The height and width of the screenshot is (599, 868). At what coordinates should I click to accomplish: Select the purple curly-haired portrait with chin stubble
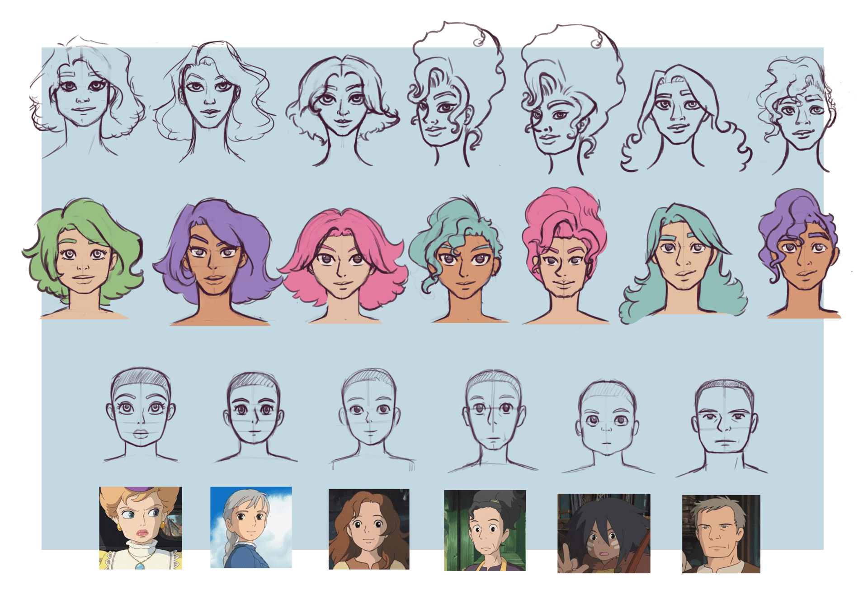tap(800, 254)
